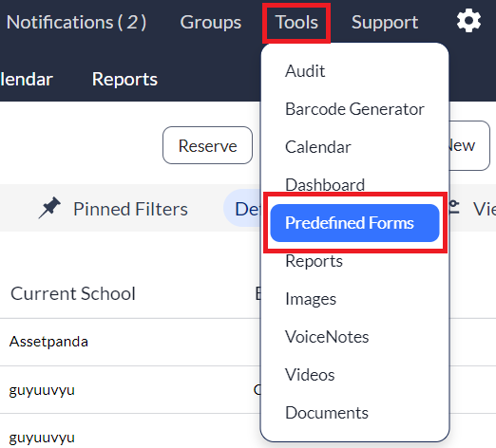Open the Assetpanda row
The height and width of the screenshot is (448, 496).
(130, 342)
